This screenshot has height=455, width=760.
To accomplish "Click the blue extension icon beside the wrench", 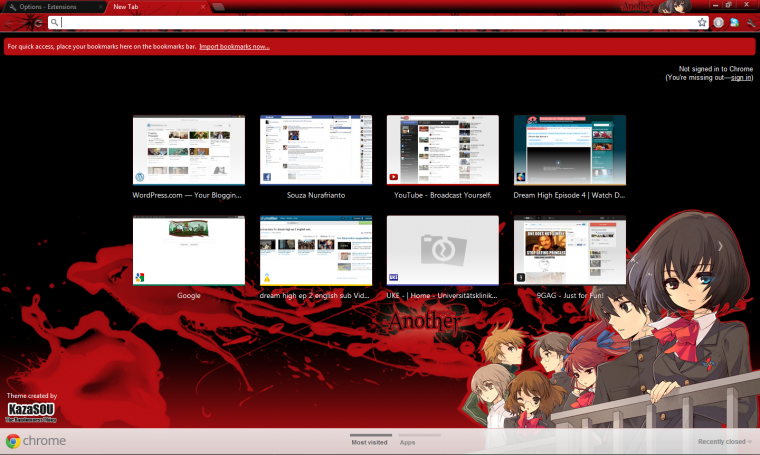I will (x=734, y=22).
